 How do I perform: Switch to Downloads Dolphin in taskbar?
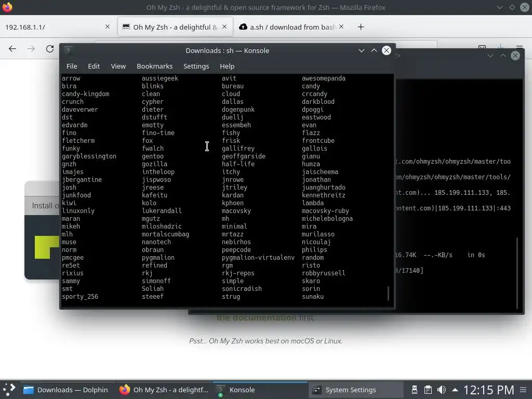65,390
